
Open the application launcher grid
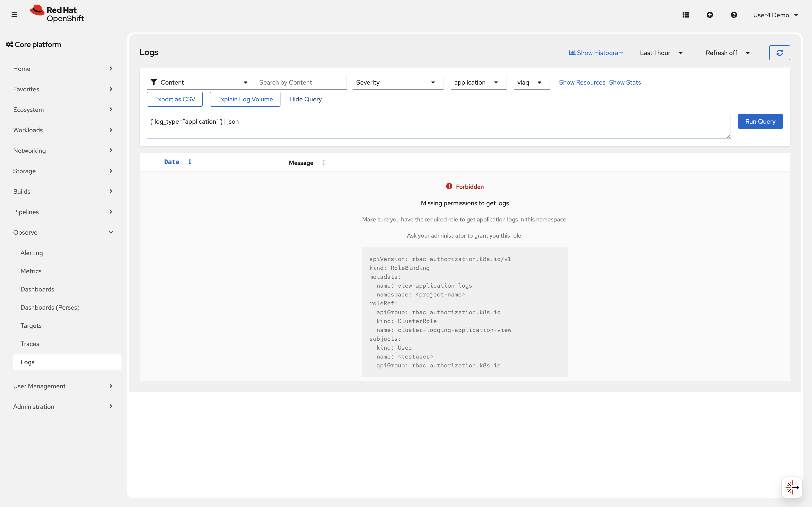[686, 14]
